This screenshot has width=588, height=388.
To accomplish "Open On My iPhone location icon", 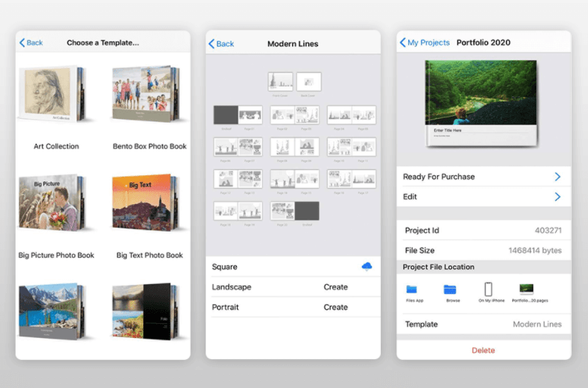I will 488,289.
